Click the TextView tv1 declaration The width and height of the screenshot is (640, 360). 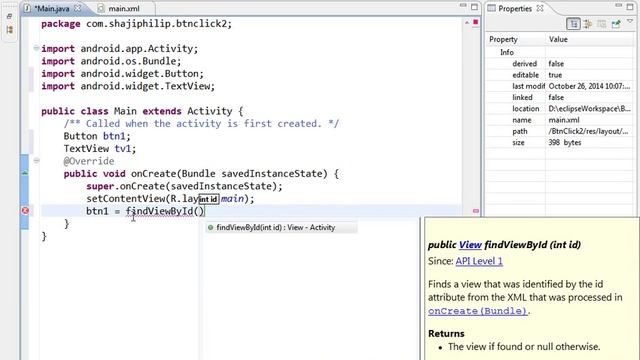[x=100, y=149]
